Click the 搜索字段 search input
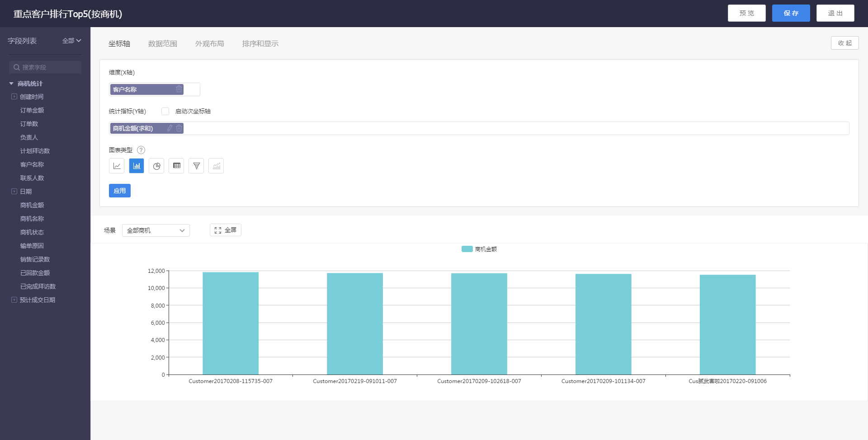Screen dimensions: 868x440 (x=45, y=67)
